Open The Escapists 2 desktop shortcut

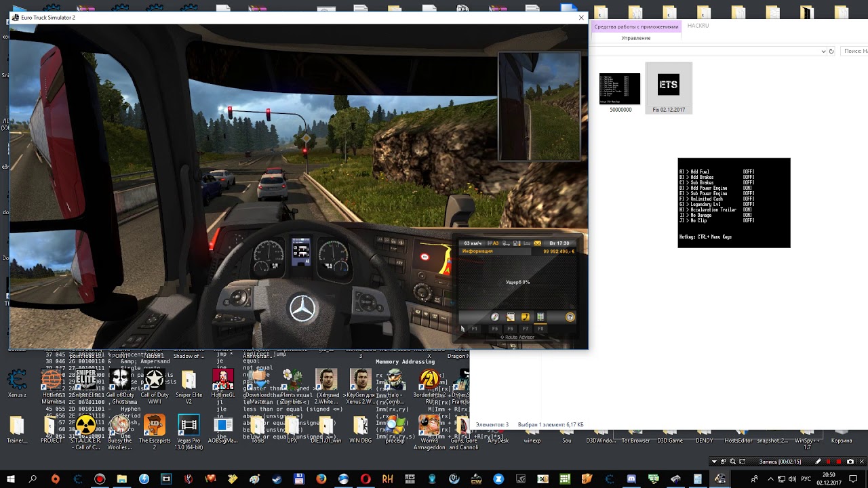pos(155,432)
